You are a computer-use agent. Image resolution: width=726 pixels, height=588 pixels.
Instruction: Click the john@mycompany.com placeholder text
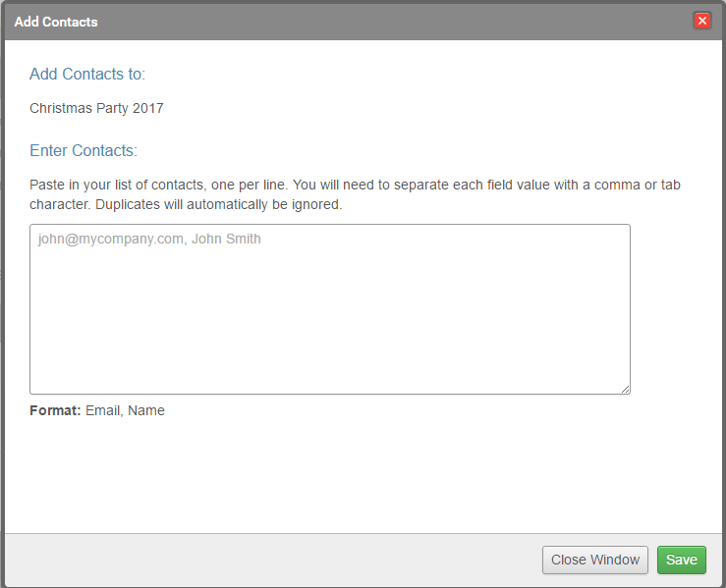[109, 239]
